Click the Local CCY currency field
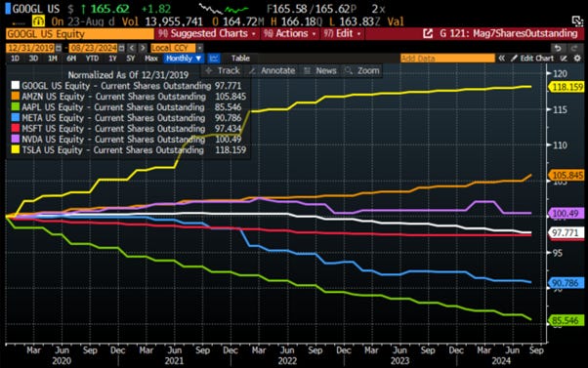The width and height of the screenshot is (588, 368). pyautogui.click(x=173, y=48)
